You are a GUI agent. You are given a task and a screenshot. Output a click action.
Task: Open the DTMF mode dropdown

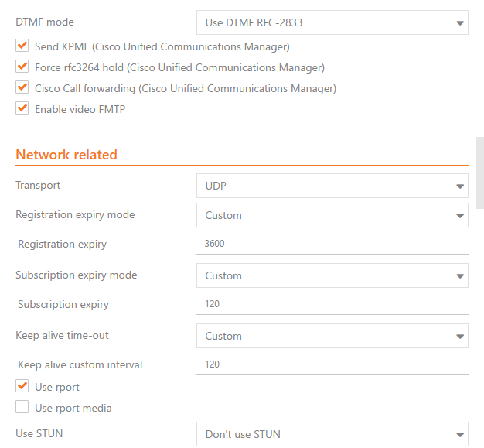(x=331, y=22)
